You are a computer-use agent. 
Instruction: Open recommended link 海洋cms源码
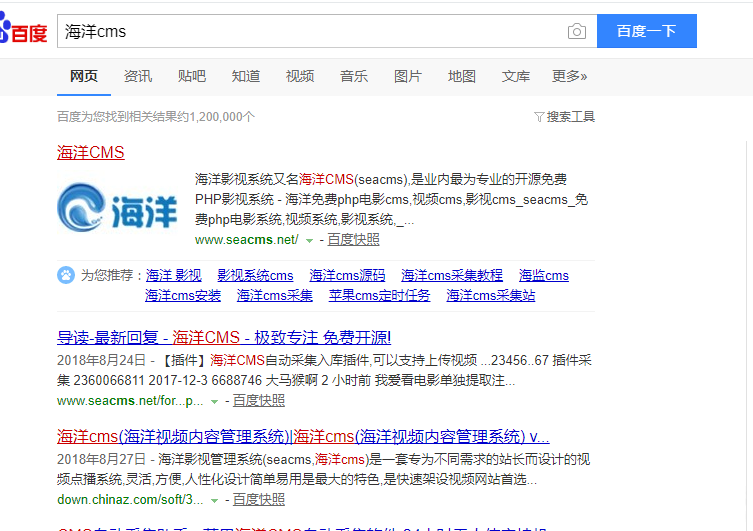[347, 275]
